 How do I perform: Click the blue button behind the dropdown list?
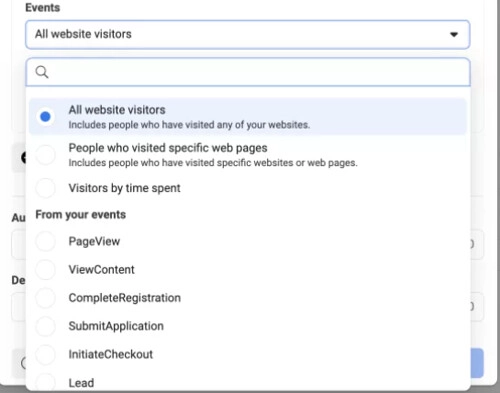click(x=477, y=363)
